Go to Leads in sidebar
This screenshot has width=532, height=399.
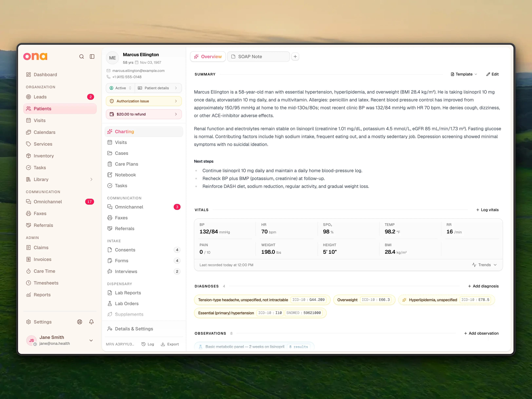tap(60, 97)
